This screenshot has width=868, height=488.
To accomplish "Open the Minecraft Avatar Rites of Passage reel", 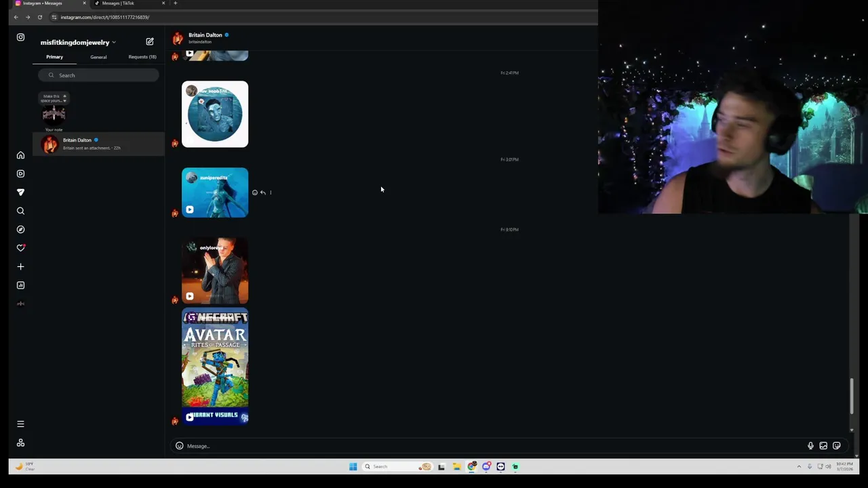I will 215,366.
